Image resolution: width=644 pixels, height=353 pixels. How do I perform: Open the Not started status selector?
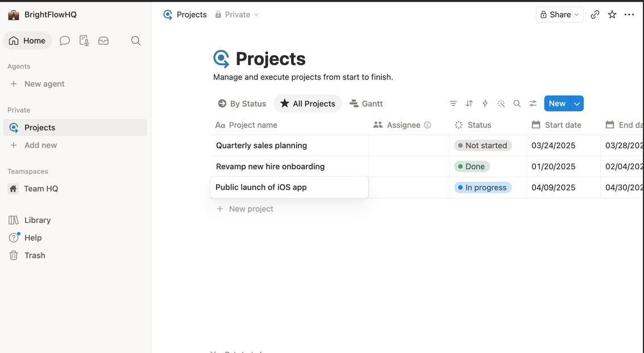483,146
